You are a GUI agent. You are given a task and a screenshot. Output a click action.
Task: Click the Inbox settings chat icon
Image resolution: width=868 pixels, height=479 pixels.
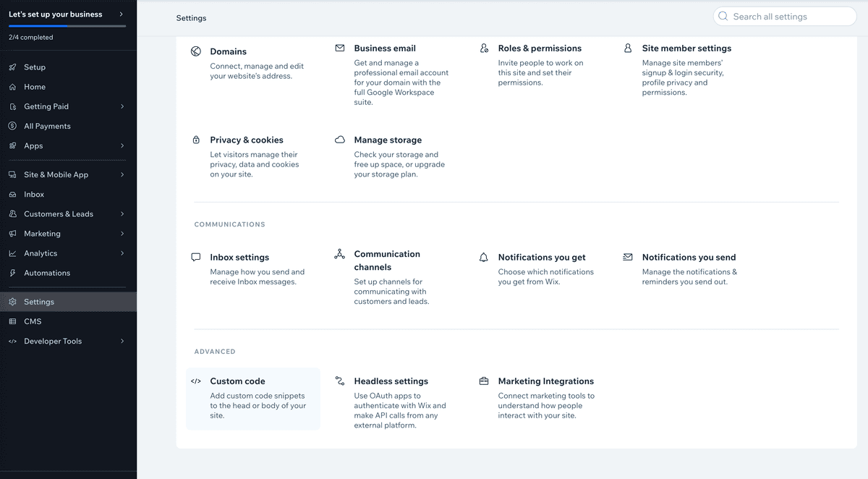click(195, 257)
